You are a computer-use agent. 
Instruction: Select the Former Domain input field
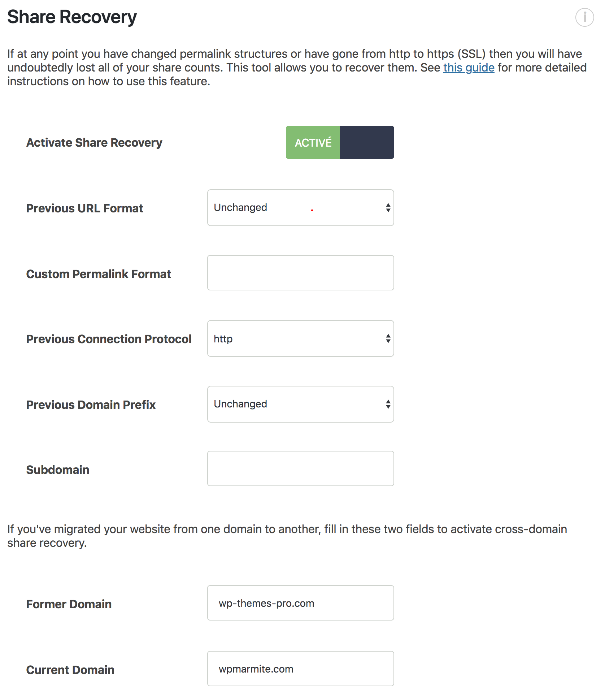click(x=300, y=603)
